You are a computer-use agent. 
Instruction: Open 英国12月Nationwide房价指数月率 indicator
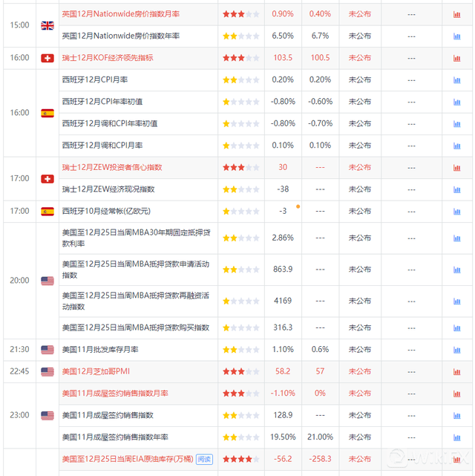(121, 14)
